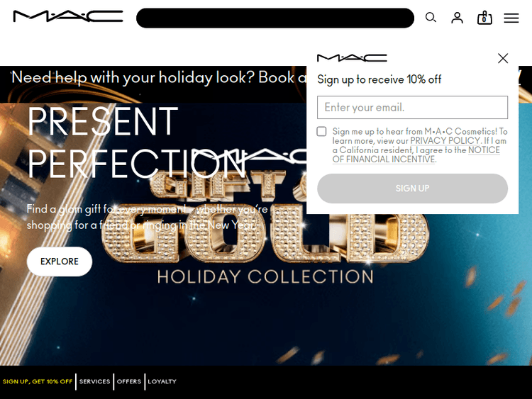Open the hamburger menu icon

pyautogui.click(x=511, y=18)
